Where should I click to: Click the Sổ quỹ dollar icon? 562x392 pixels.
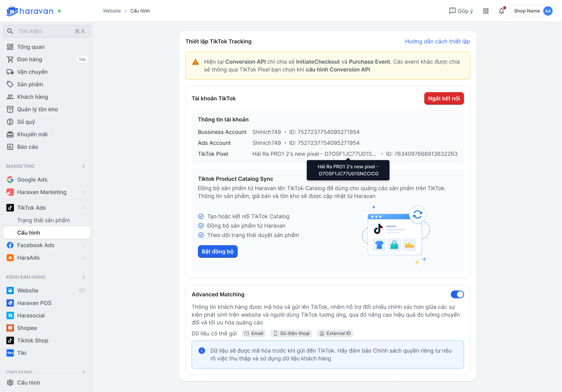point(10,122)
